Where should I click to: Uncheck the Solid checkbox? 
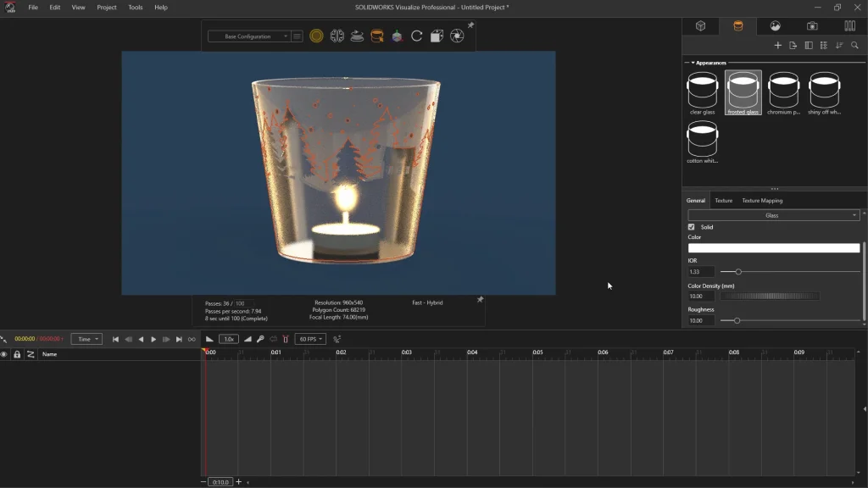click(692, 227)
